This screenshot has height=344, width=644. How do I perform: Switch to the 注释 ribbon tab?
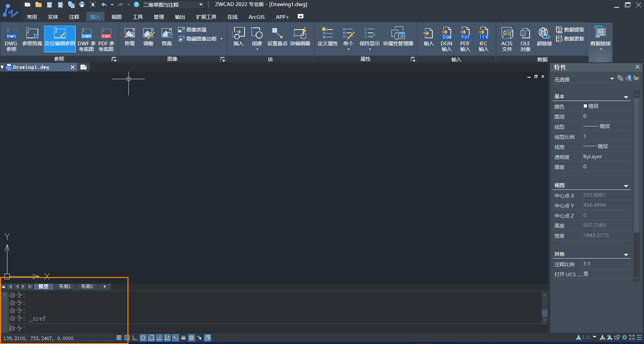74,17
